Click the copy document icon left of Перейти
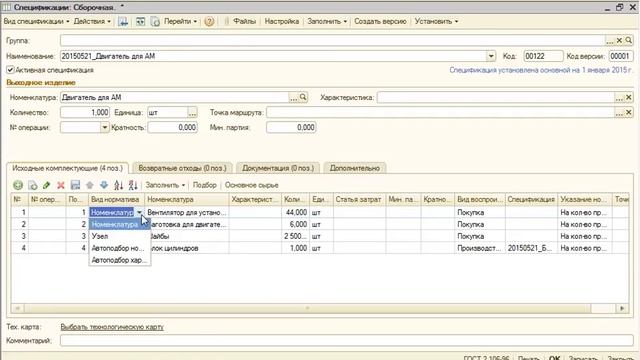The image size is (640, 360). click(x=155, y=21)
